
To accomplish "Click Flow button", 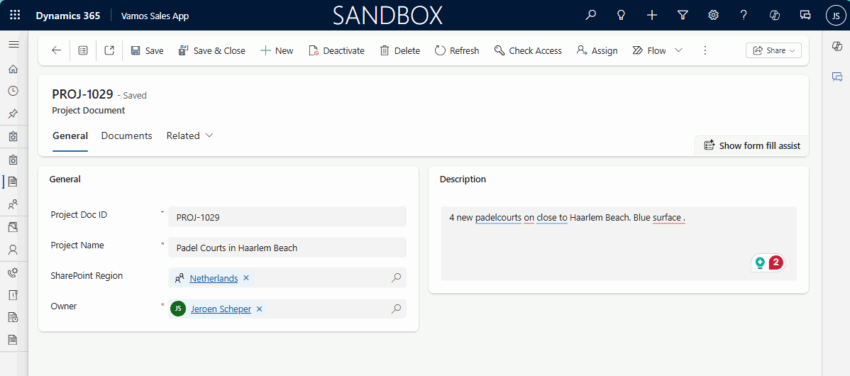I will [649, 50].
